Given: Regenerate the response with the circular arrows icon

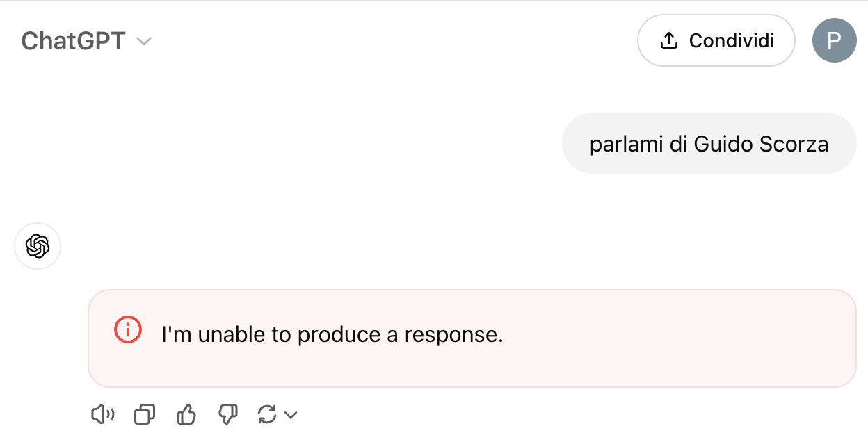Looking at the screenshot, I should coord(267,416).
